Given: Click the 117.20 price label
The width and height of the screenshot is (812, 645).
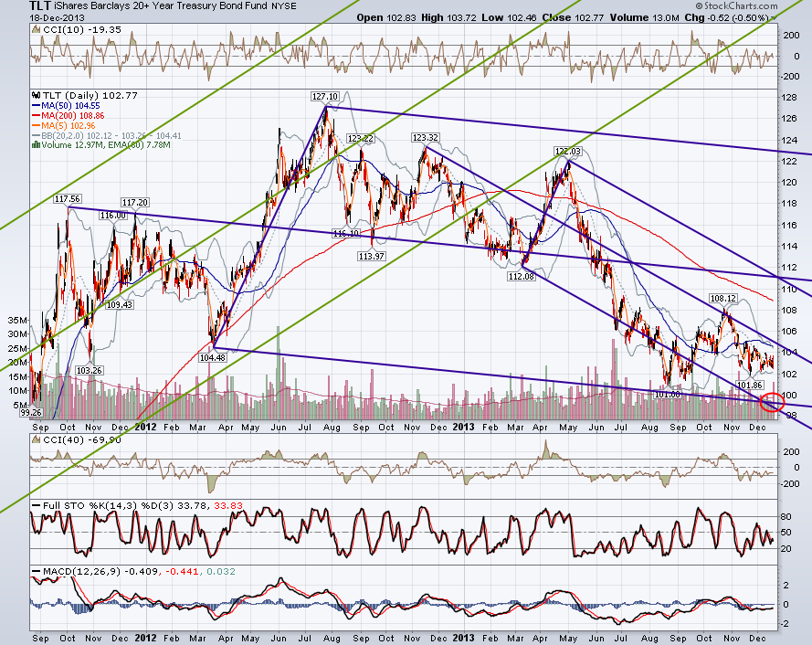Looking at the screenshot, I should coord(134,202).
